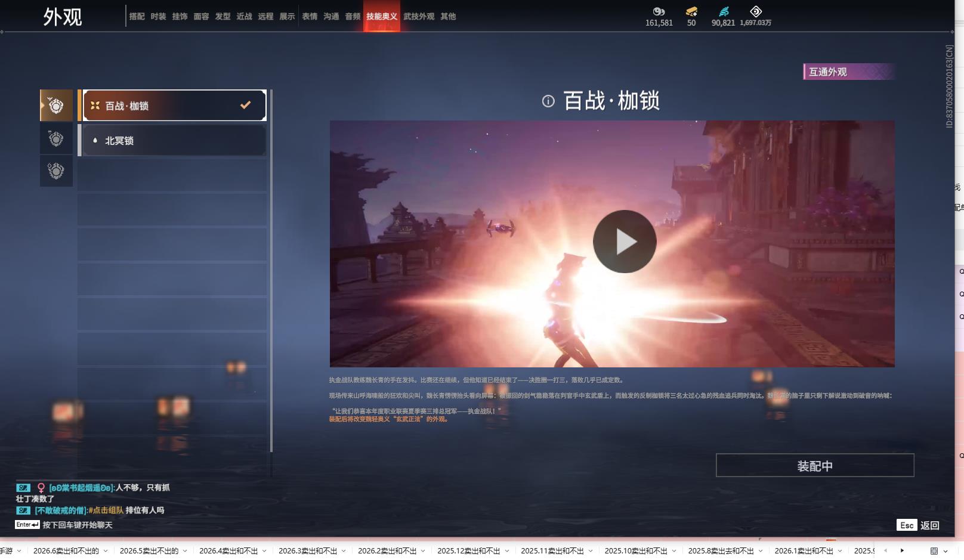The width and height of the screenshot is (964, 560).
Task: Open the 远程 tab
Action: click(266, 16)
